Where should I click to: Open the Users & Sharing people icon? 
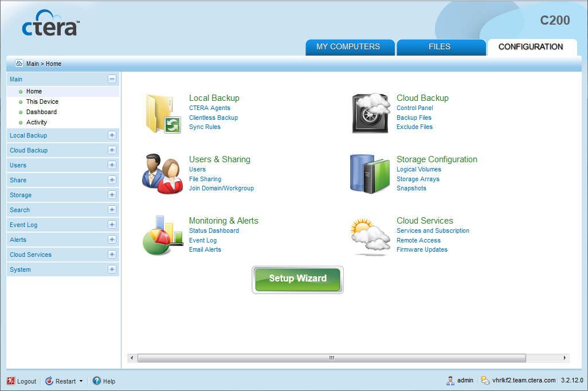(162, 174)
